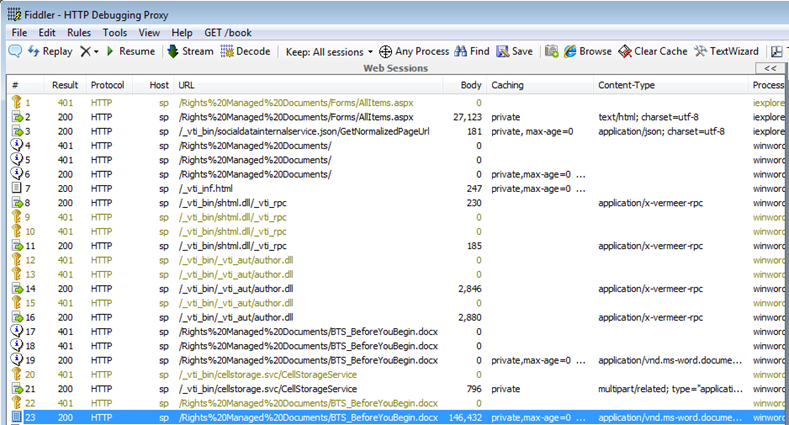
Task: Toggle the Decode option
Action: coord(246,51)
